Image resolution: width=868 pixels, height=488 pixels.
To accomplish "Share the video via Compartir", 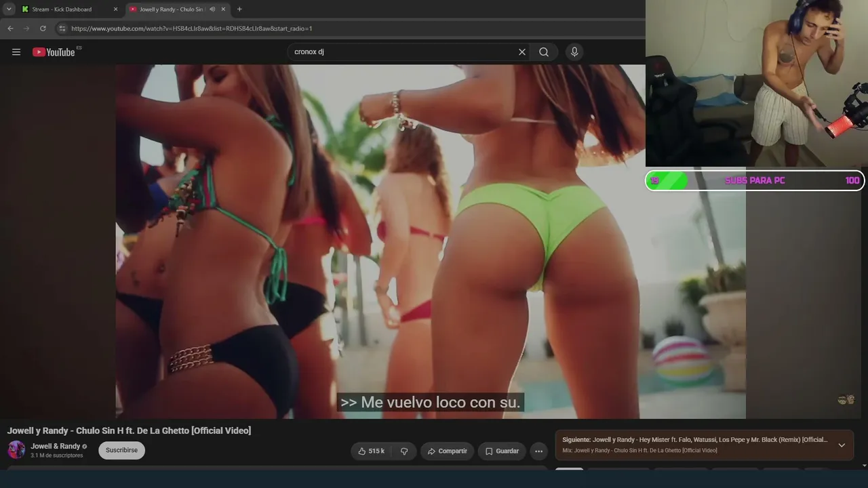I will coord(447,451).
